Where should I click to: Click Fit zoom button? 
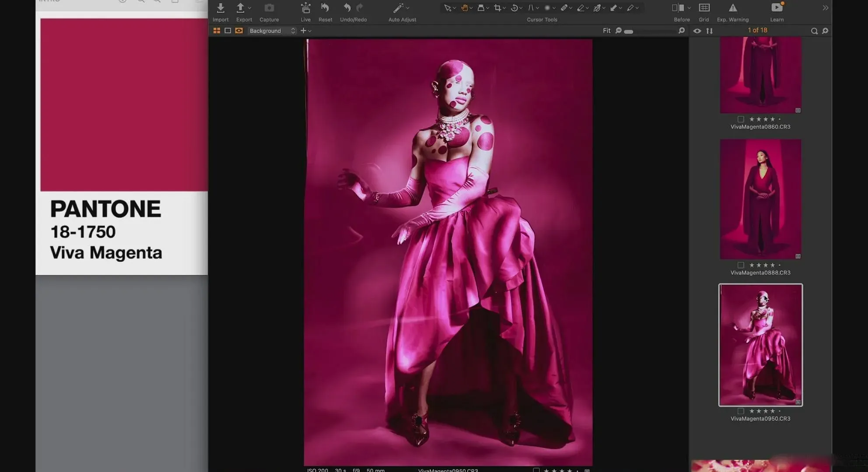point(606,31)
